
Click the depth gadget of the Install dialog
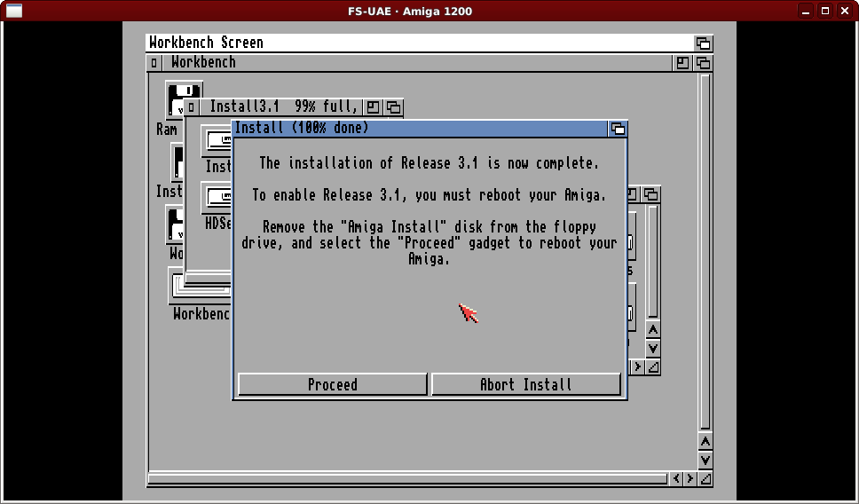tap(618, 129)
